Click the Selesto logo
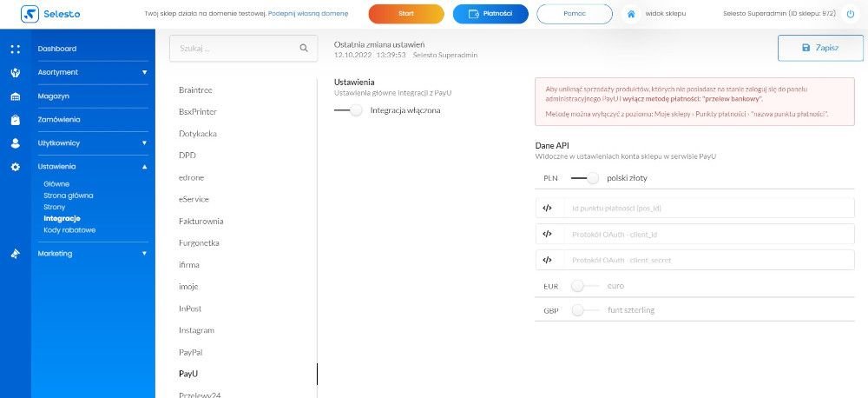Screen dimensions: 868x398 [x=50, y=14]
